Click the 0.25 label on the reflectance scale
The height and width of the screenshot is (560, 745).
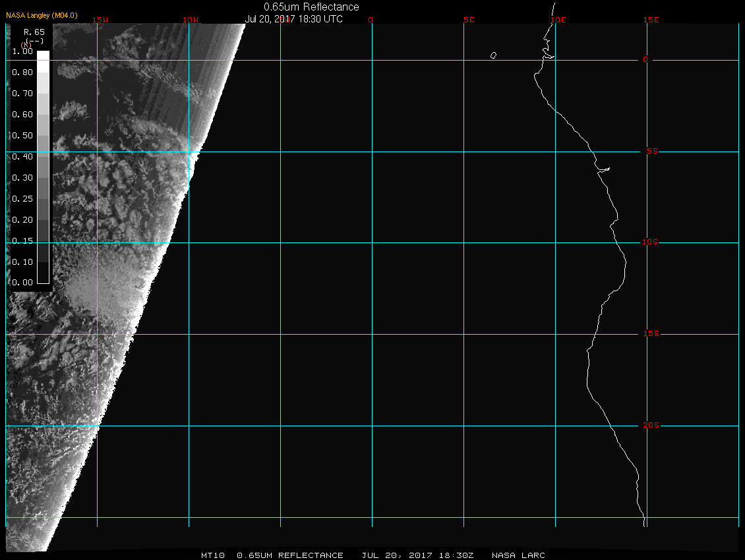tap(22, 199)
